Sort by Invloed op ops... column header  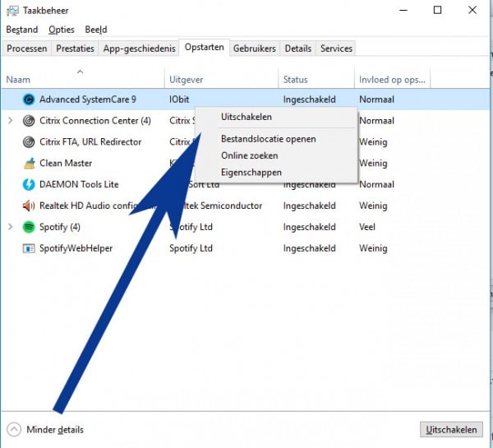392,80
